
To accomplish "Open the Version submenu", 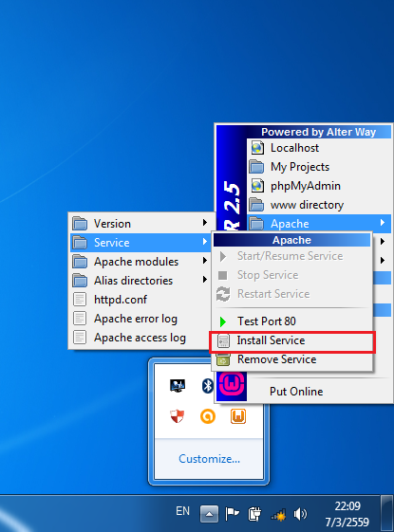I will (x=140, y=224).
